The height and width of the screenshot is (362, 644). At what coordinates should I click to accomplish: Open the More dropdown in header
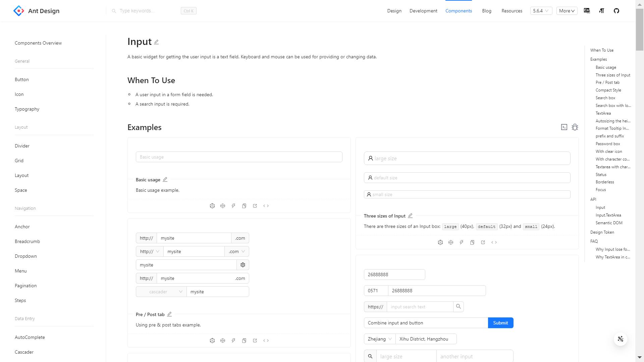(567, 11)
